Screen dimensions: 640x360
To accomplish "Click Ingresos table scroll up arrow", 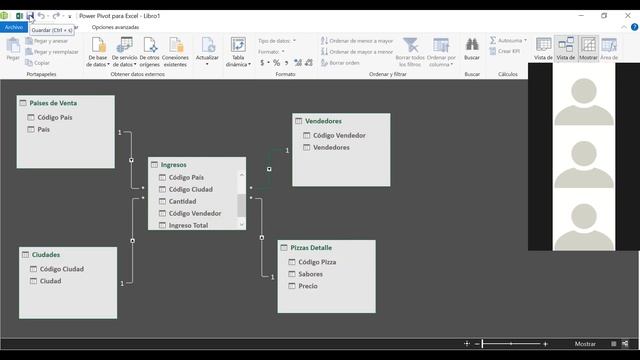I will pyautogui.click(x=242, y=175).
